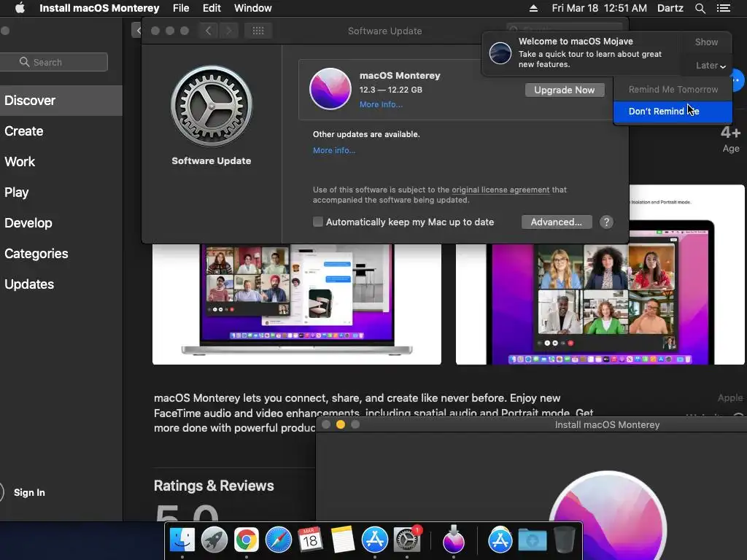Open Install macOS Monterey app menu
The width and height of the screenshot is (747, 560).
pos(99,8)
